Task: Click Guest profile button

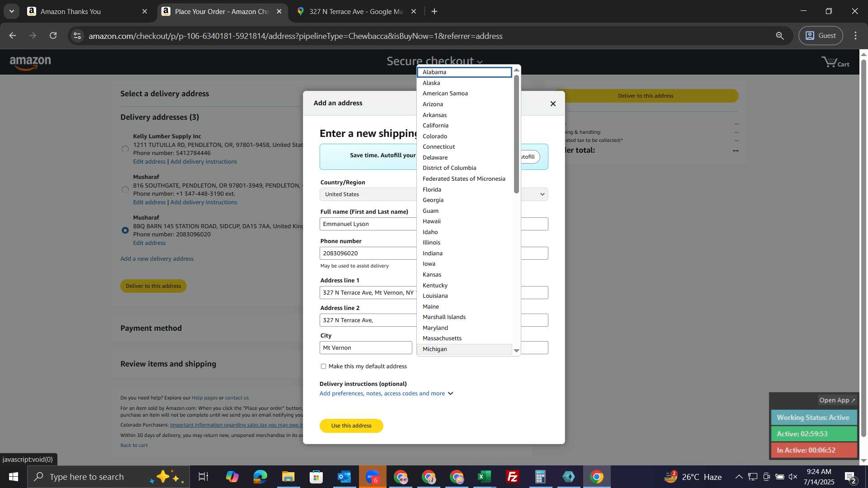Action: click(821, 36)
